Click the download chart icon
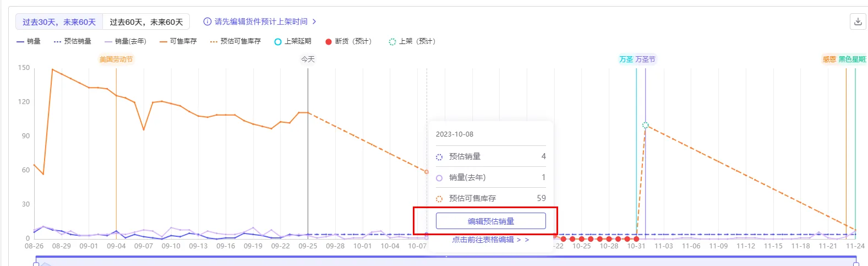Viewport: 868px width, 266px height. (x=858, y=21)
